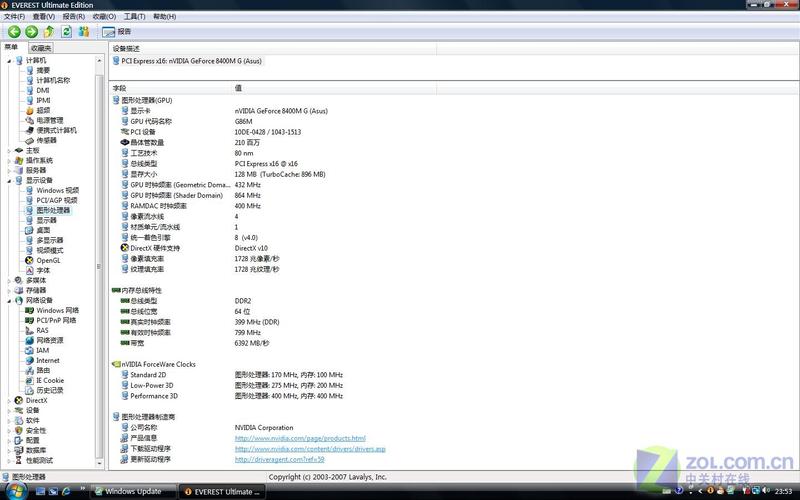Click the 便携式计算机 laptop icon

pyautogui.click(x=30, y=131)
